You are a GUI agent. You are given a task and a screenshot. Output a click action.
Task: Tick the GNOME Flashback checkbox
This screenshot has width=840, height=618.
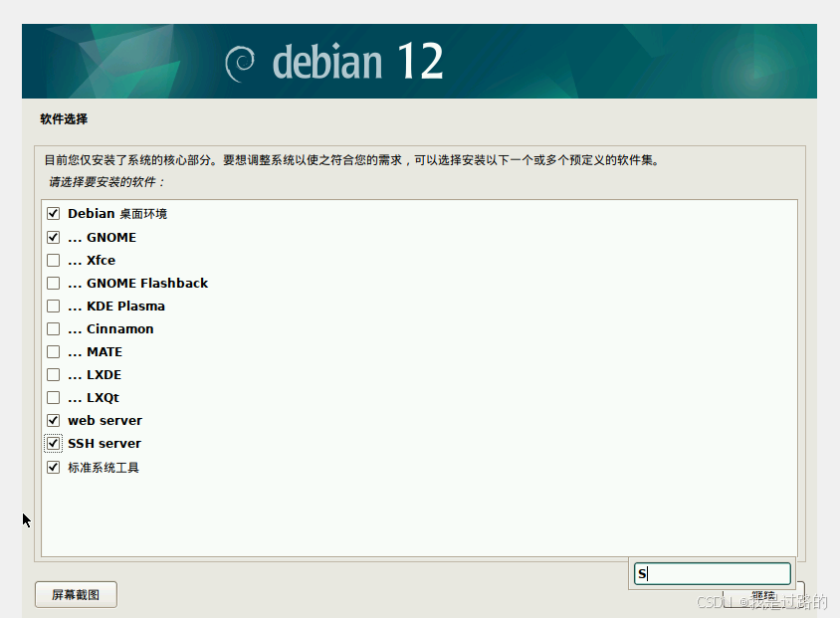(53, 283)
